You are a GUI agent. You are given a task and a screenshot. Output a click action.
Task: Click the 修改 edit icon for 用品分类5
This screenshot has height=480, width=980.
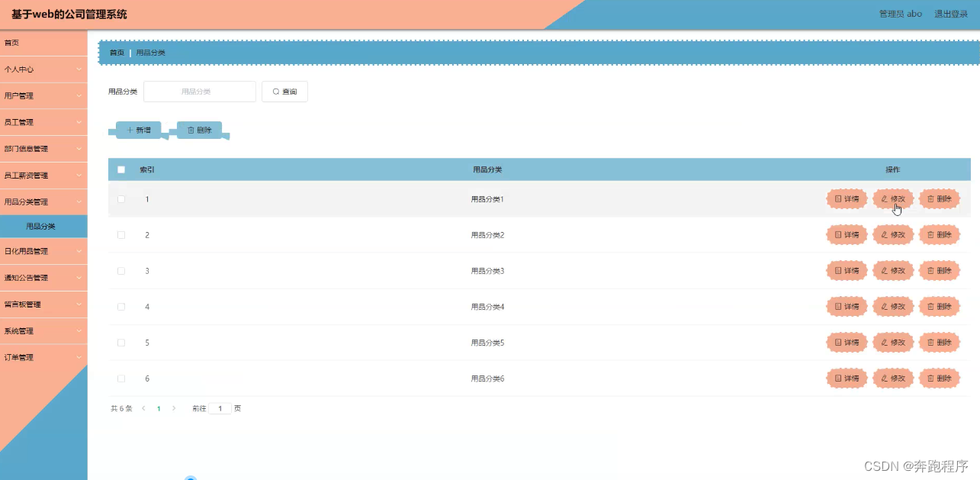point(883,342)
